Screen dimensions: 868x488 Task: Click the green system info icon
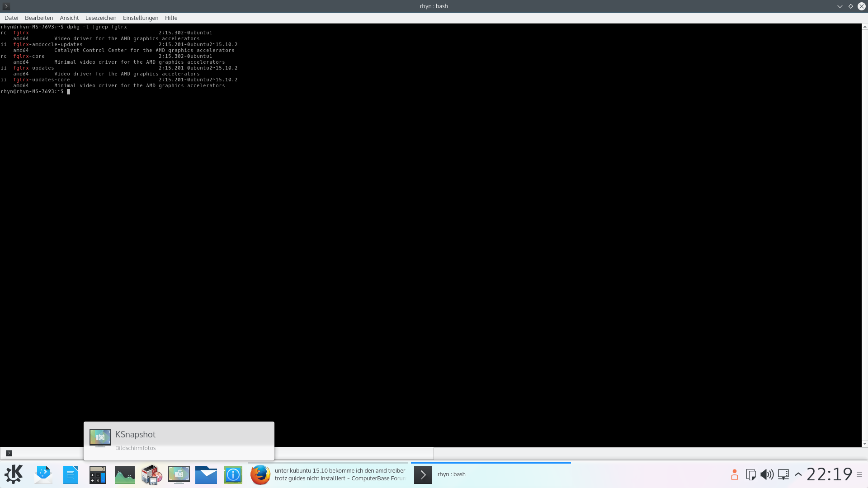(x=233, y=474)
